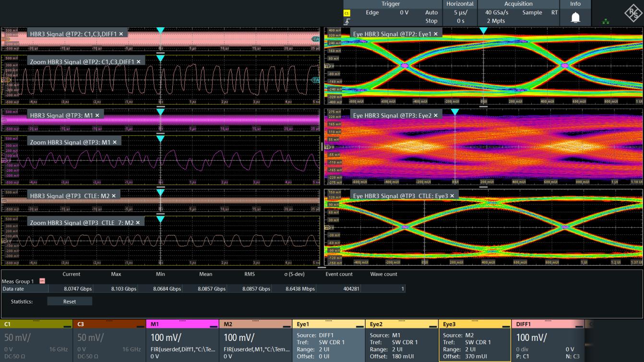Open the Acquisition settings menu
644x362 pixels.
coord(518,4)
